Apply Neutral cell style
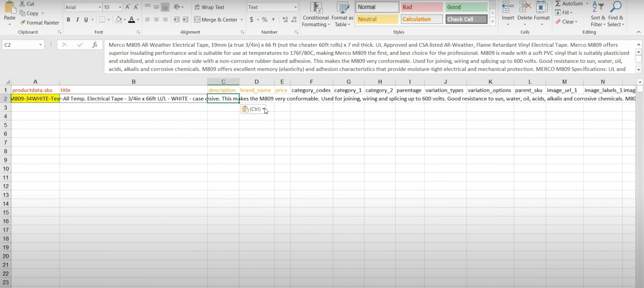The width and height of the screenshot is (644, 288). click(377, 19)
